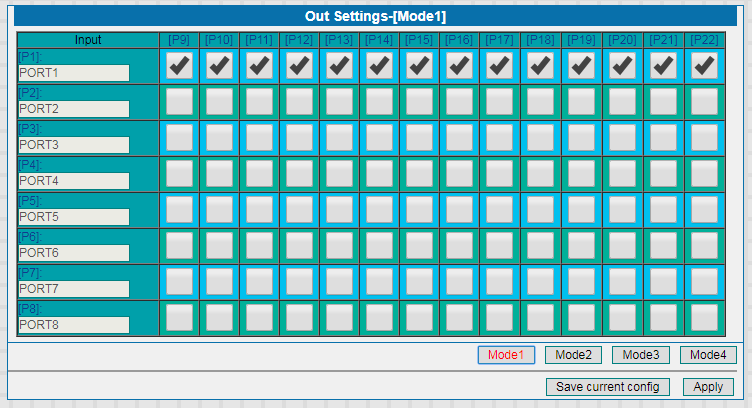Switch to Mode3 configuration
This screenshot has width=752, height=408.
641,355
